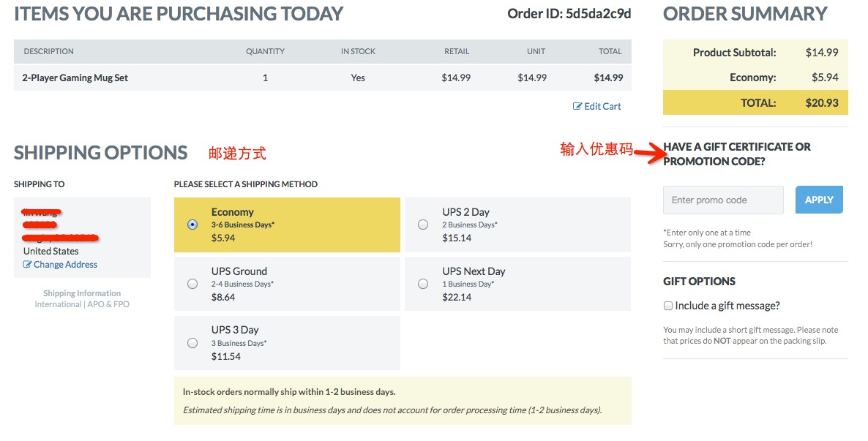Enable the Include a gift message checkbox

[x=668, y=306]
